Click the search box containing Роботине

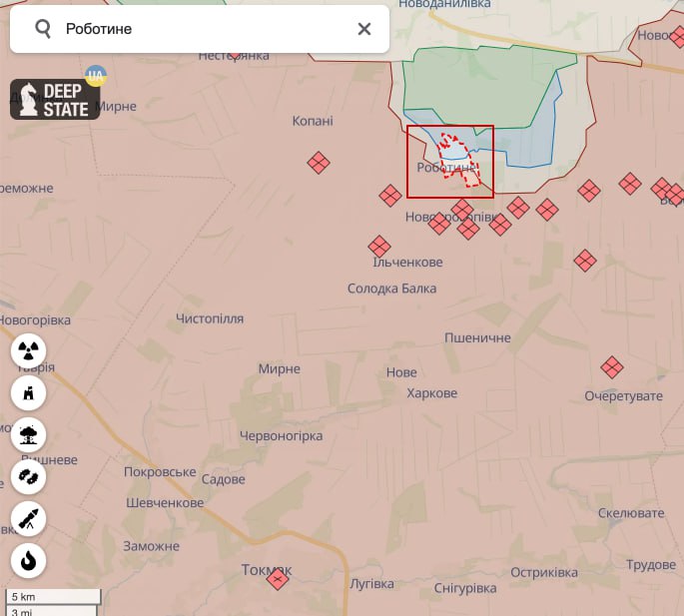(x=200, y=29)
